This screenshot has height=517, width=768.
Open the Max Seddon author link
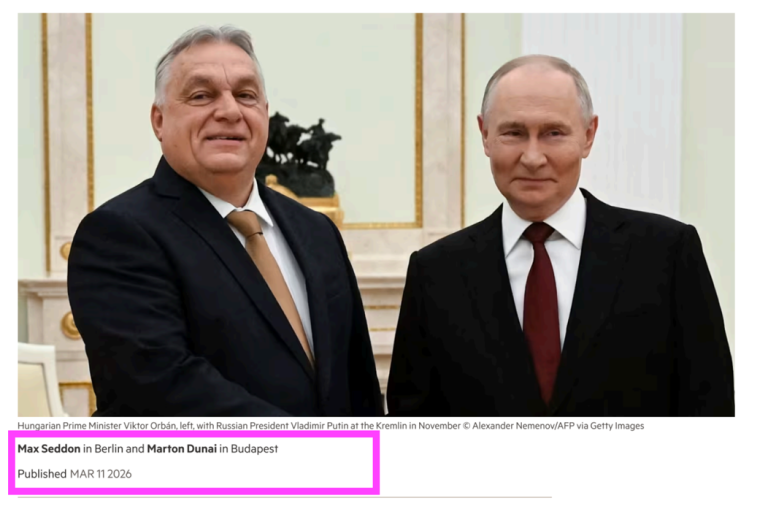tap(49, 448)
